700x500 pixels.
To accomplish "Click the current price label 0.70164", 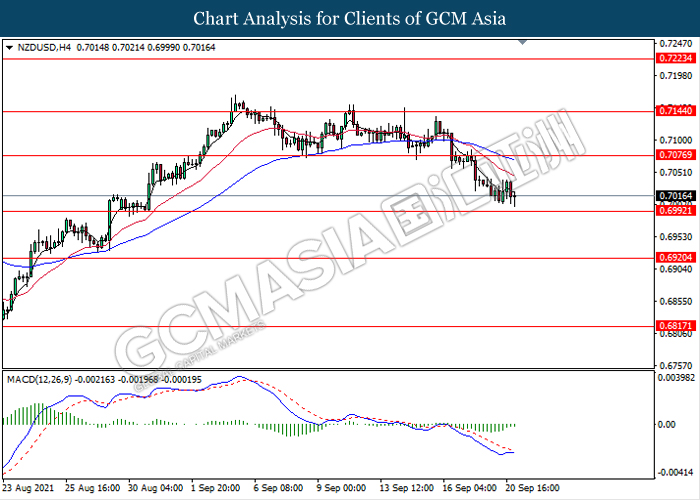I will (676, 196).
